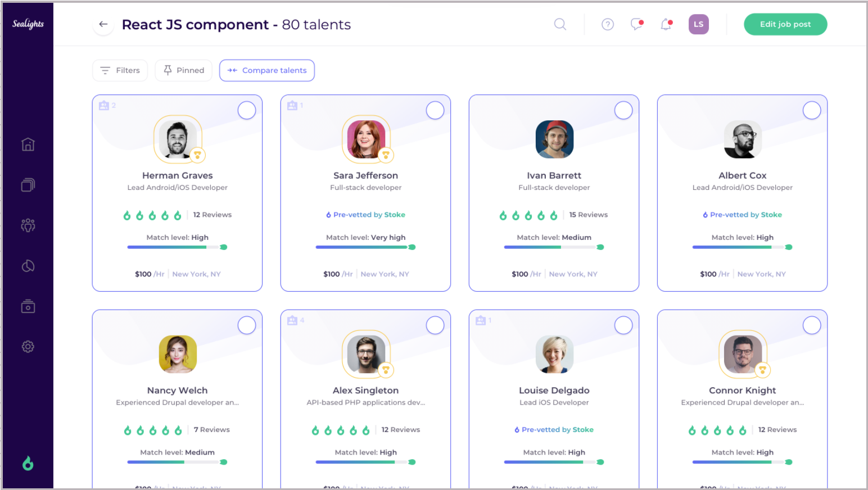Click the ID badge icon on Sara Jefferson's card
The height and width of the screenshot is (490, 868).
292,106
